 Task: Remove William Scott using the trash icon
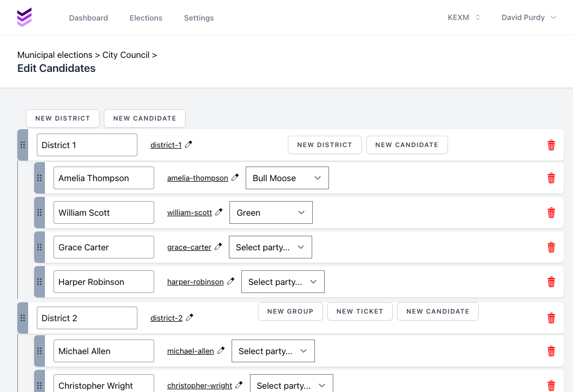[551, 212]
